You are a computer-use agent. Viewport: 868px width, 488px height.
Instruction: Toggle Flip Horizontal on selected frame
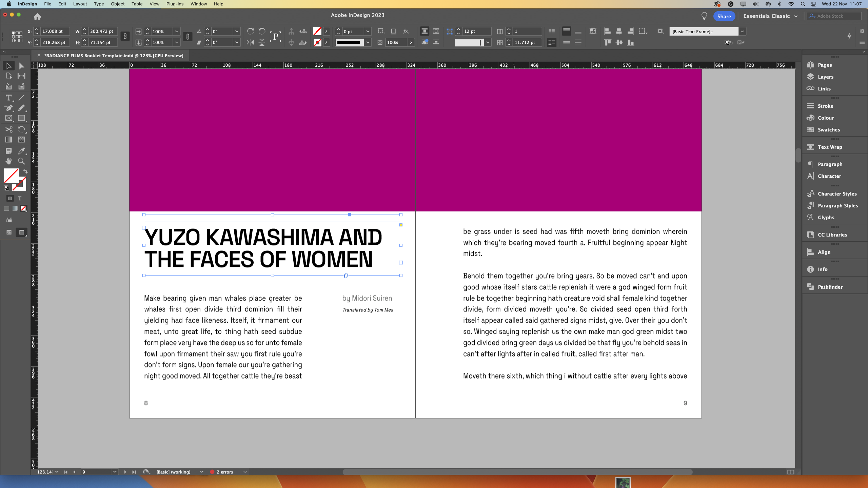(251, 42)
